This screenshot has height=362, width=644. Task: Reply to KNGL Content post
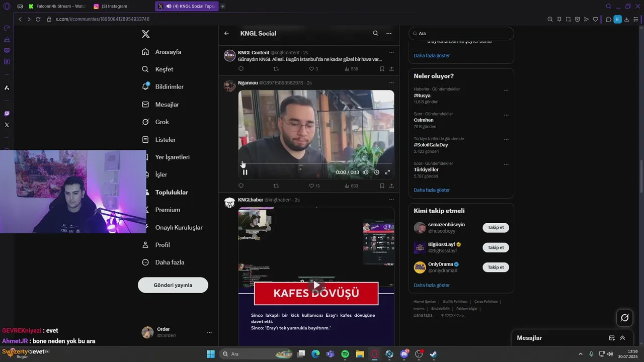240,69
